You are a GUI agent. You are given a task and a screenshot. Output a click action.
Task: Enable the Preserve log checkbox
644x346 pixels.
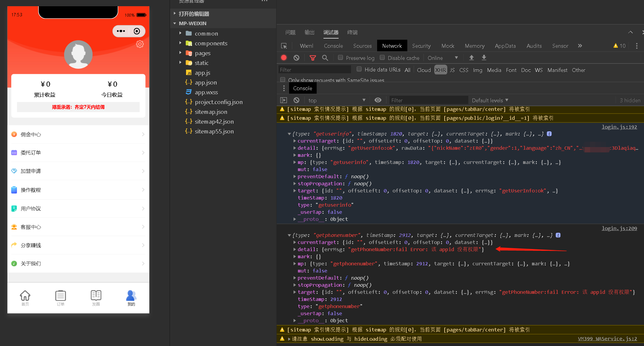coord(341,58)
